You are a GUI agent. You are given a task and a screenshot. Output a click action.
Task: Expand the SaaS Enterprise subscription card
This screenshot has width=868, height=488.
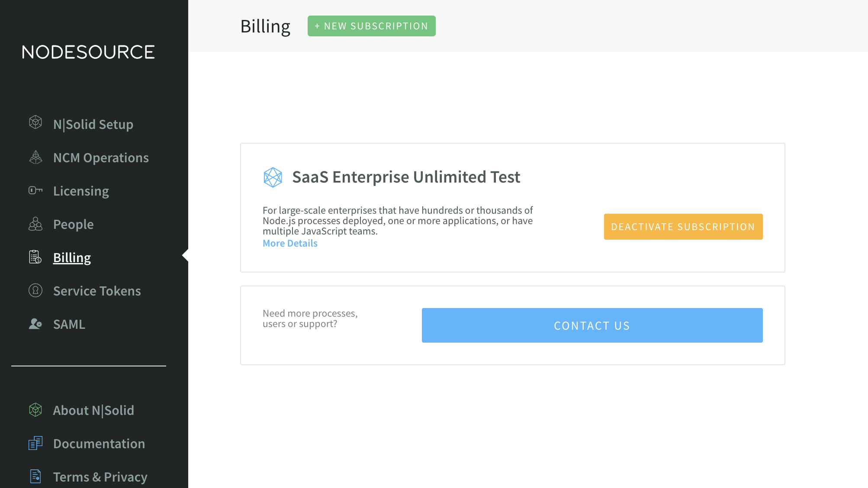(x=290, y=243)
